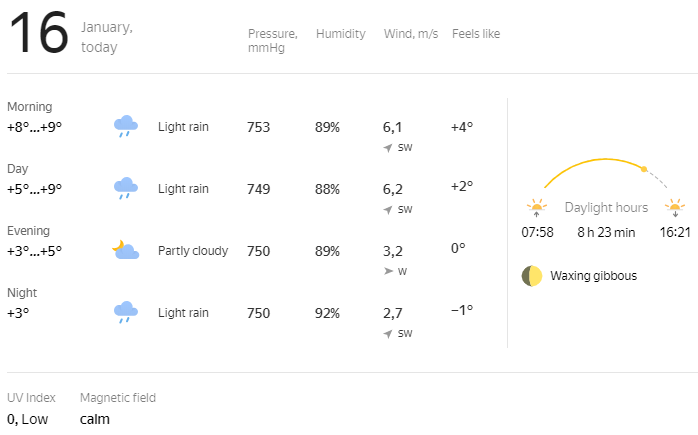Click the sunset icon above 16:21

676,208
